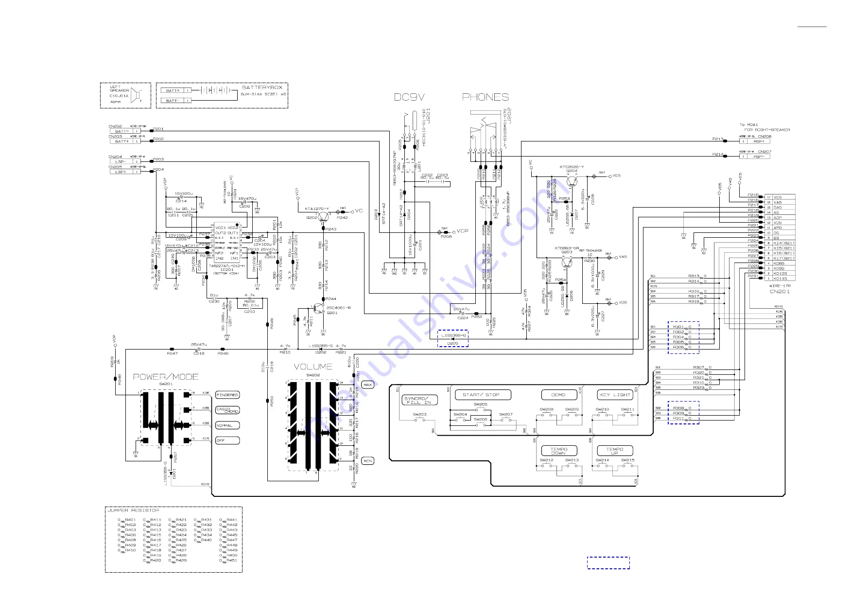This screenshot has width=868, height=614.
Task: Click the SYNCRO/FILL IN label
Action: [x=420, y=400]
